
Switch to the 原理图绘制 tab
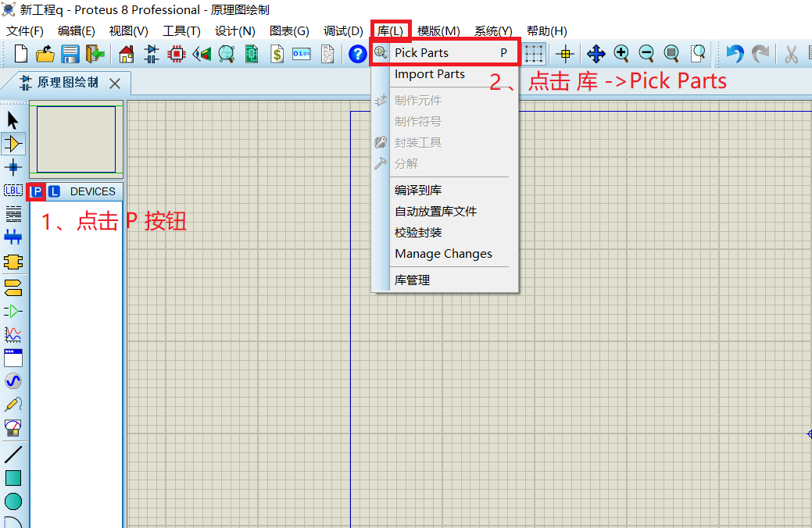coord(67,83)
